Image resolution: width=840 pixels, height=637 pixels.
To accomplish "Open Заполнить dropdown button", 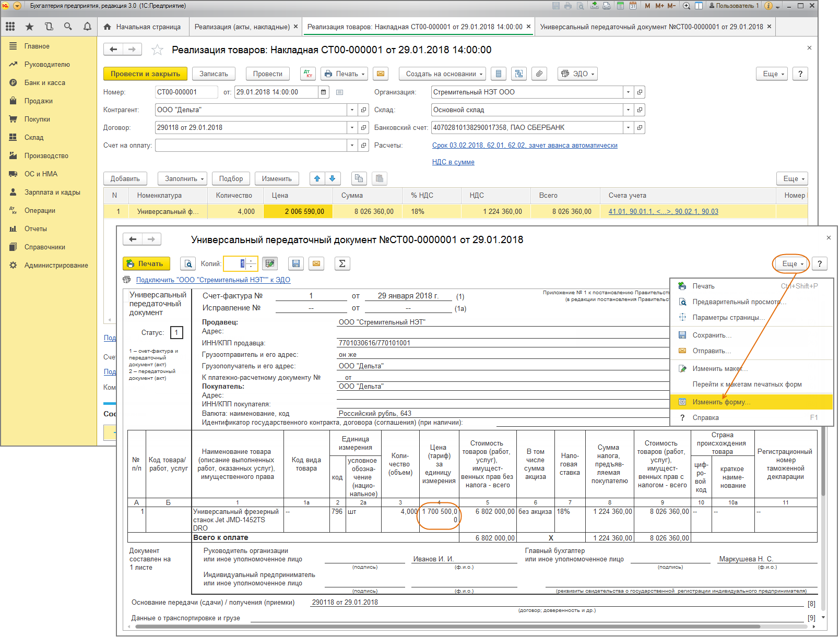I will [183, 179].
